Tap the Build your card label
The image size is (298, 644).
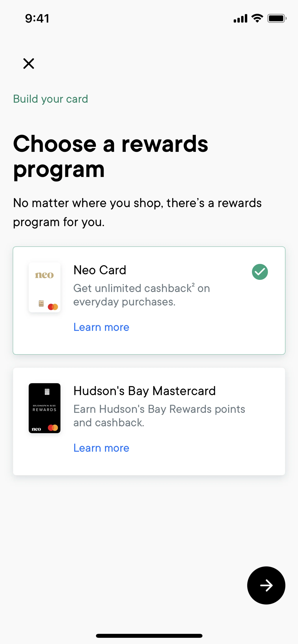(x=50, y=99)
